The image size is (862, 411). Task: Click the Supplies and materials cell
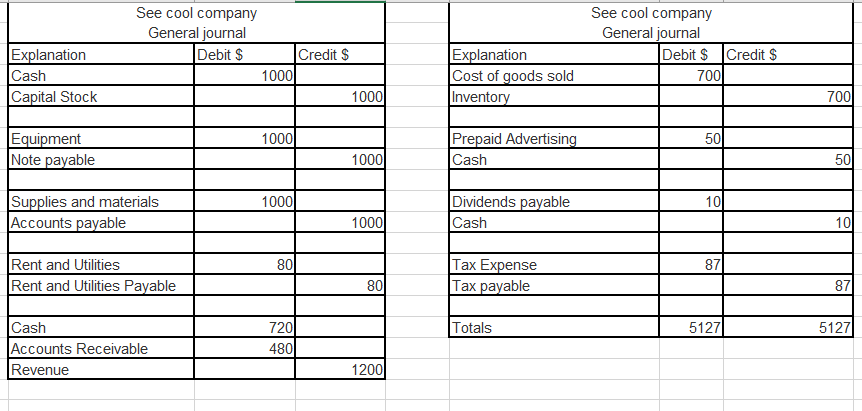[100, 202]
